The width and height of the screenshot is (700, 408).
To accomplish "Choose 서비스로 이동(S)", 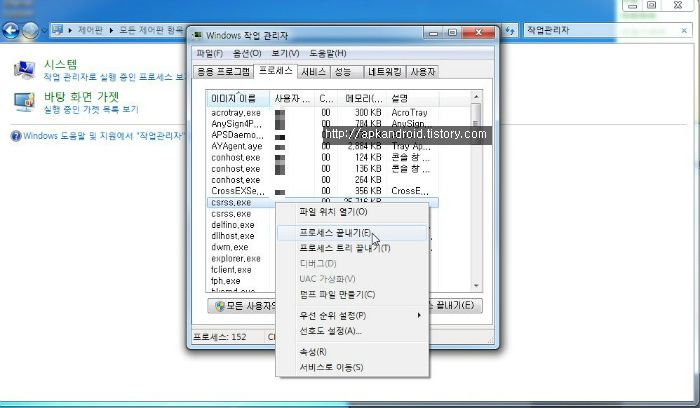I will pyautogui.click(x=352, y=367).
